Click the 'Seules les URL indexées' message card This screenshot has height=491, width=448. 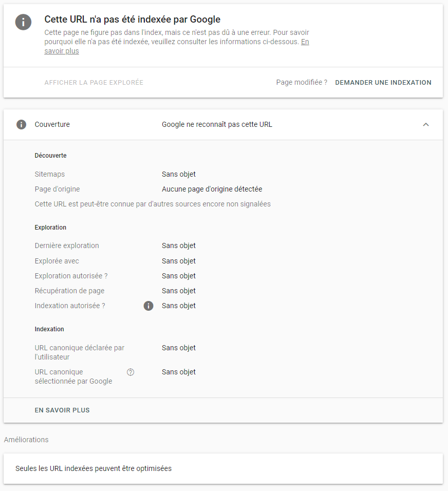tap(222, 468)
